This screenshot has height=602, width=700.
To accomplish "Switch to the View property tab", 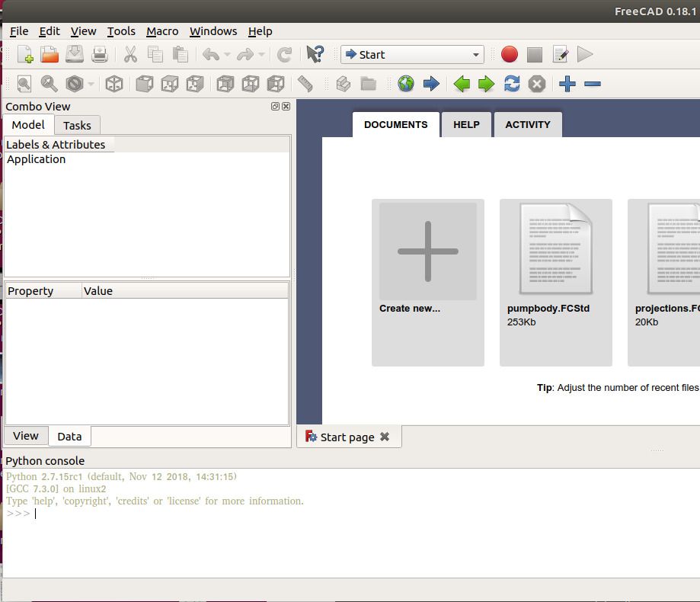I will tap(25, 435).
